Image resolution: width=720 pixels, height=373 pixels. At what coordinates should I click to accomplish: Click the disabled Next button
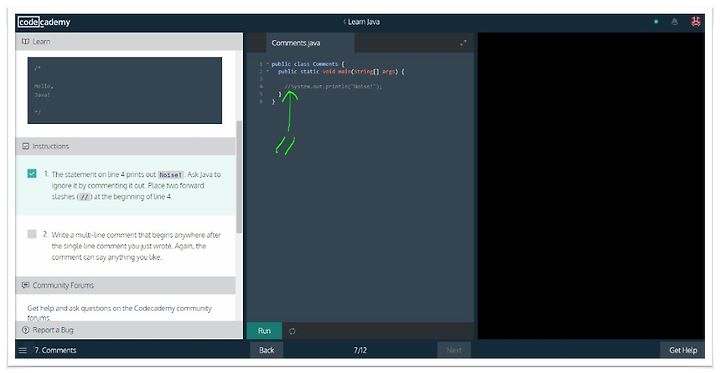(x=454, y=350)
